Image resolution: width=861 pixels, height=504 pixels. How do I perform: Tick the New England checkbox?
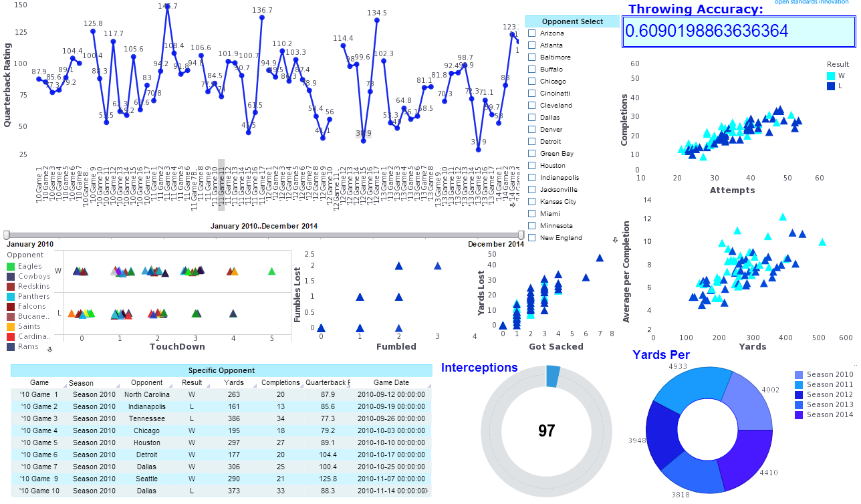(532, 238)
